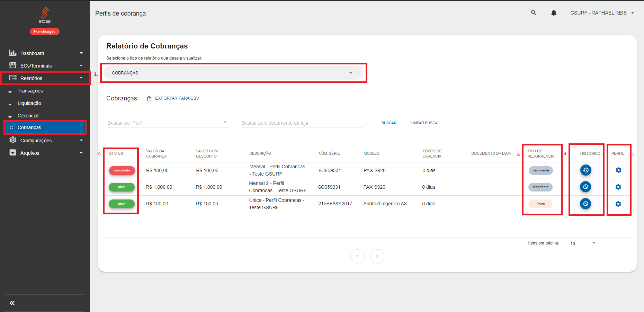644x312 pixels.
Task: Click the store document search field
Action: point(302,123)
